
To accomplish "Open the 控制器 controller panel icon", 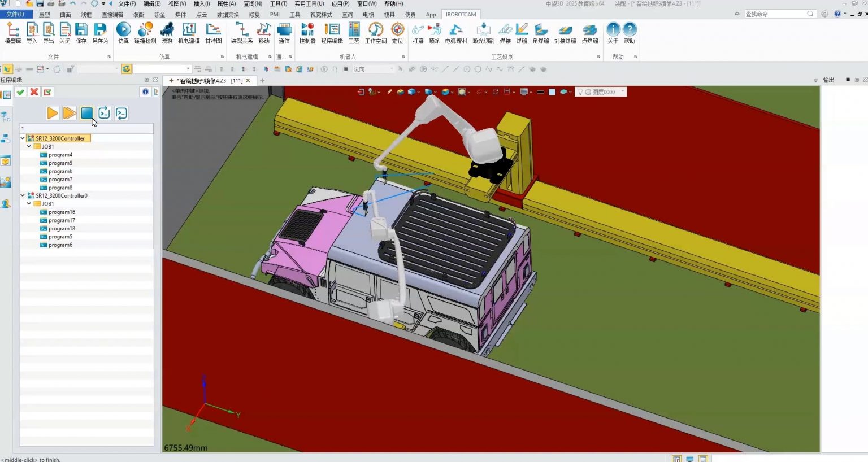I will (x=307, y=33).
